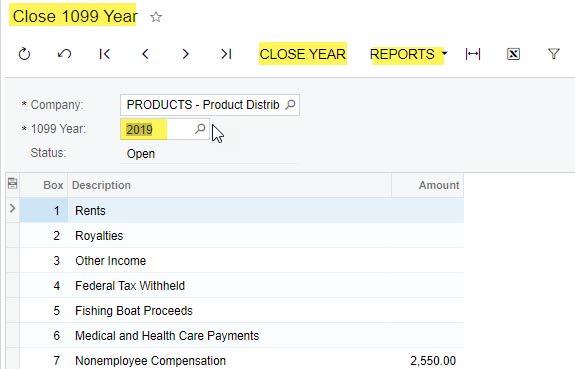575x369 pixels.
Task: Add Close 1099 Year to favorites star
Action: (x=156, y=17)
